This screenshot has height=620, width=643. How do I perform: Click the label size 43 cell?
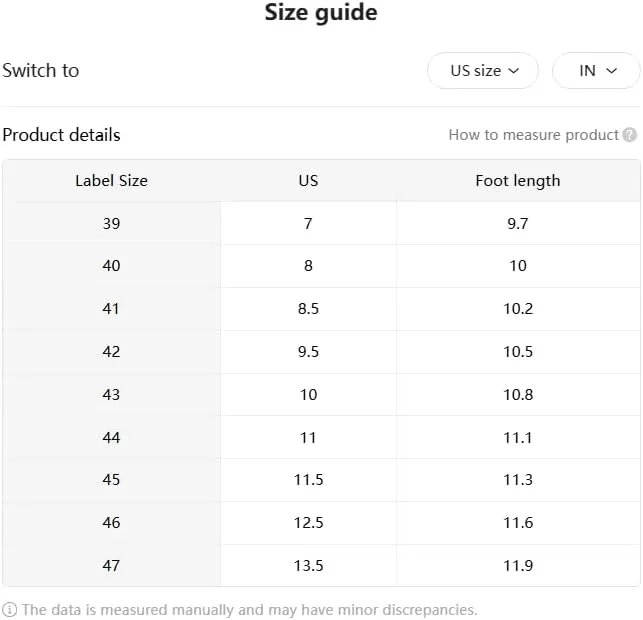[111, 395]
